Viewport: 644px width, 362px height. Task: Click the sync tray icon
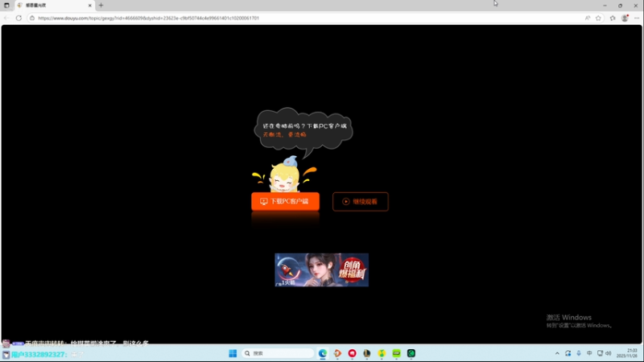click(568, 353)
